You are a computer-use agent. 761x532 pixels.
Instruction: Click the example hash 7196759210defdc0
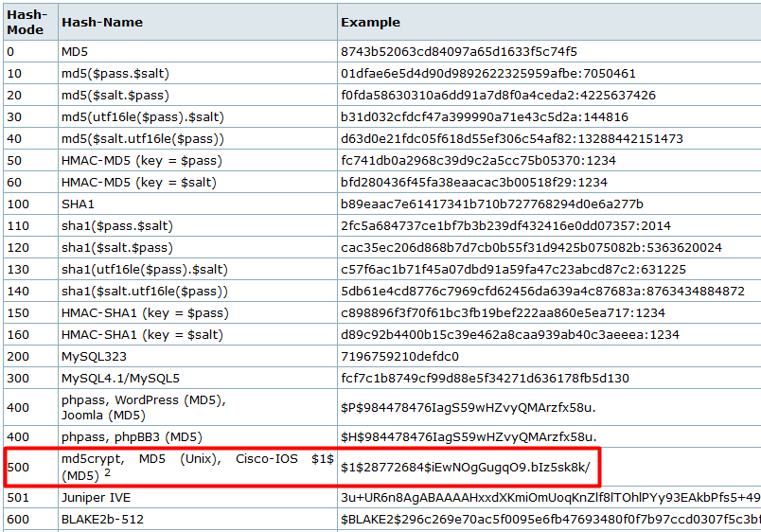click(399, 356)
